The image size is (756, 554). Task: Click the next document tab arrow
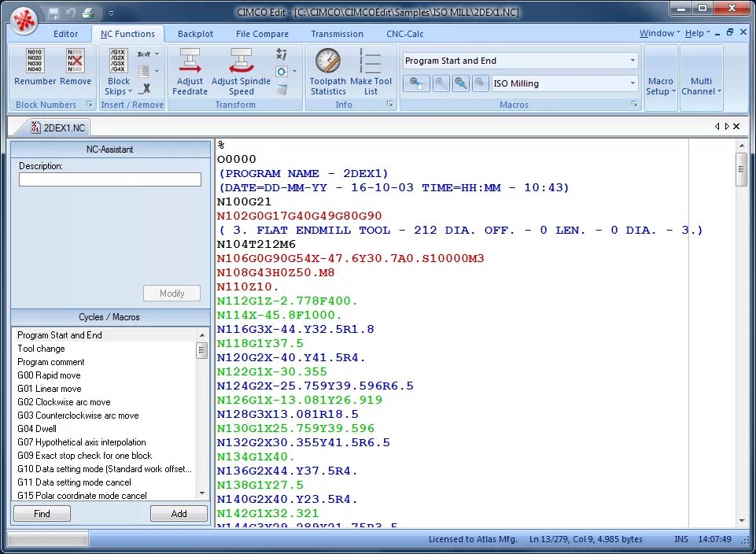coord(727,127)
